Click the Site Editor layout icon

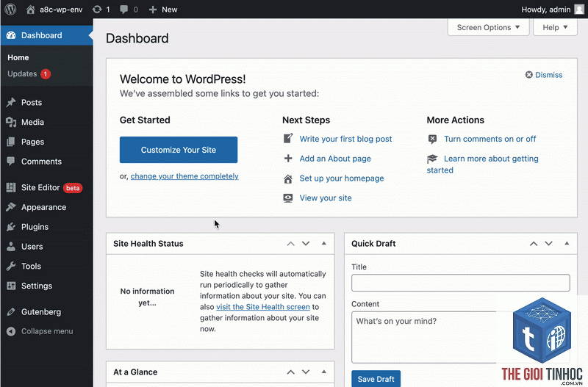(11, 187)
